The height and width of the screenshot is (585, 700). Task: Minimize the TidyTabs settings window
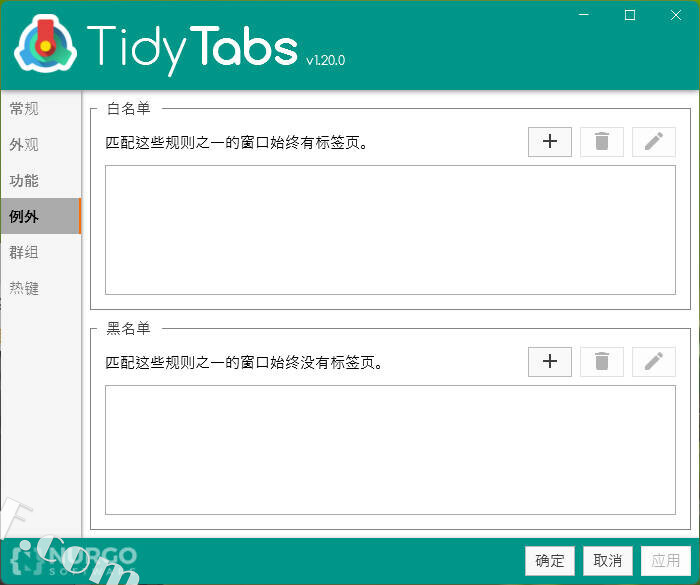tap(583, 15)
